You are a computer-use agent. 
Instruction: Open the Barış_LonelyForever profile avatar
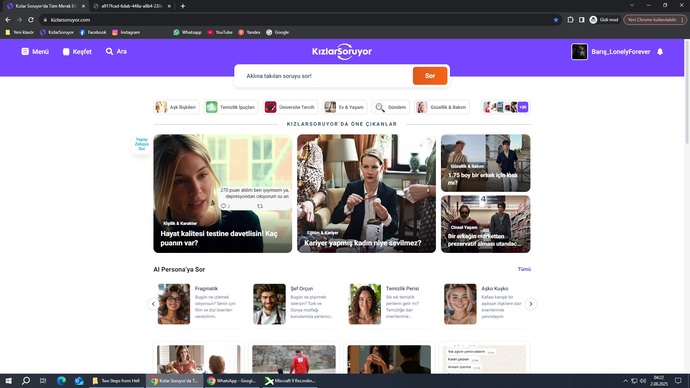click(579, 51)
